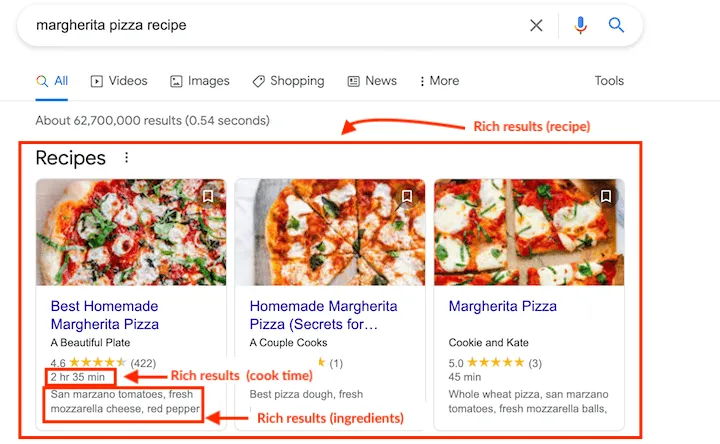The width and height of the screenshot is (720, 444).
Task: Go to the News tab
Action: pos(372,81)
